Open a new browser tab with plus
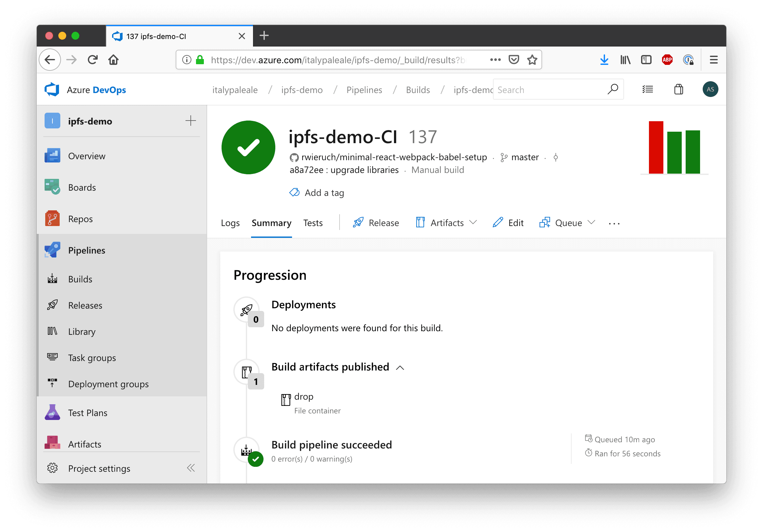The width and height of the screenshot is (763, 532). click(264, 35)
